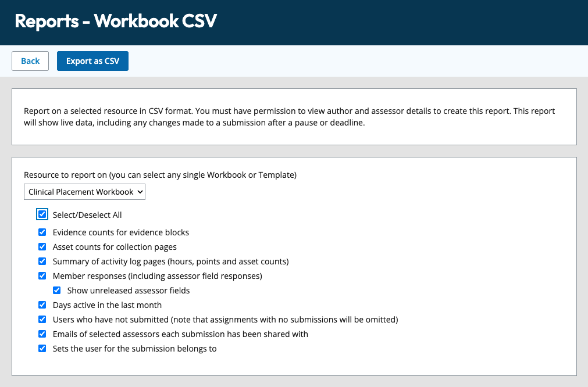The width and height of the screenshot is (588, 387).
Task: Click the Show unreleased assessor fields label
Action: coord(129,291)
